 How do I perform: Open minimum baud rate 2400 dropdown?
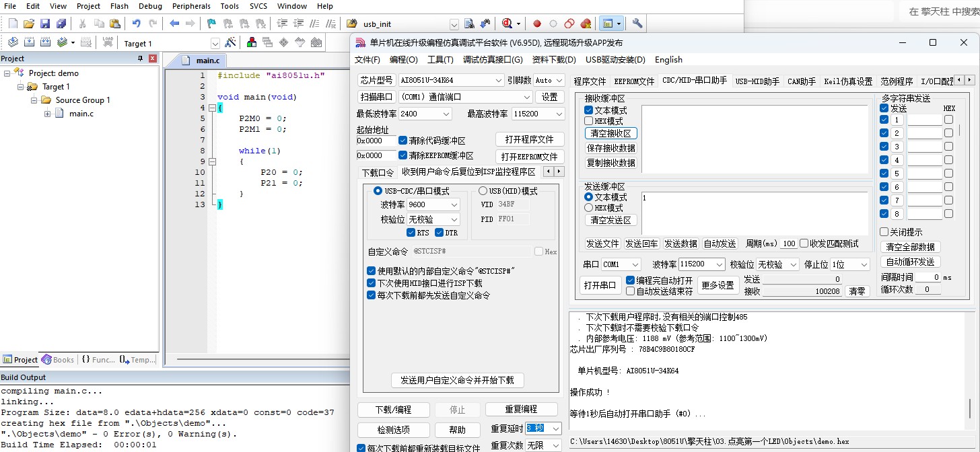446,114
